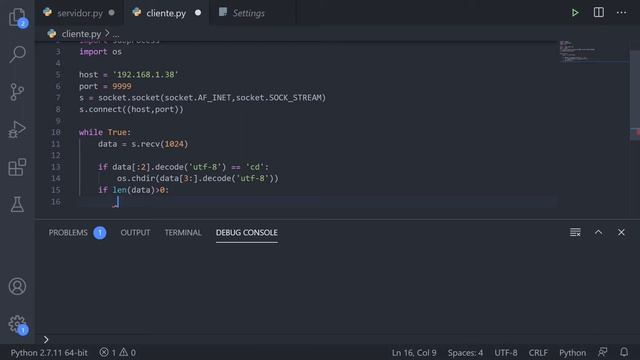Viewport: 640px width, 360px height.
Task: Open the Source Control view icon
Action: [17, 92]
